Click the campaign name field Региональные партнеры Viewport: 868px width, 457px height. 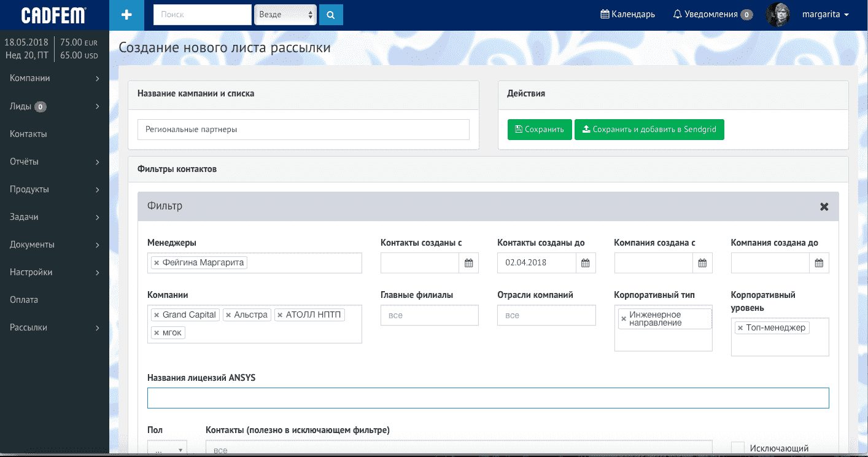click(303, 130)
